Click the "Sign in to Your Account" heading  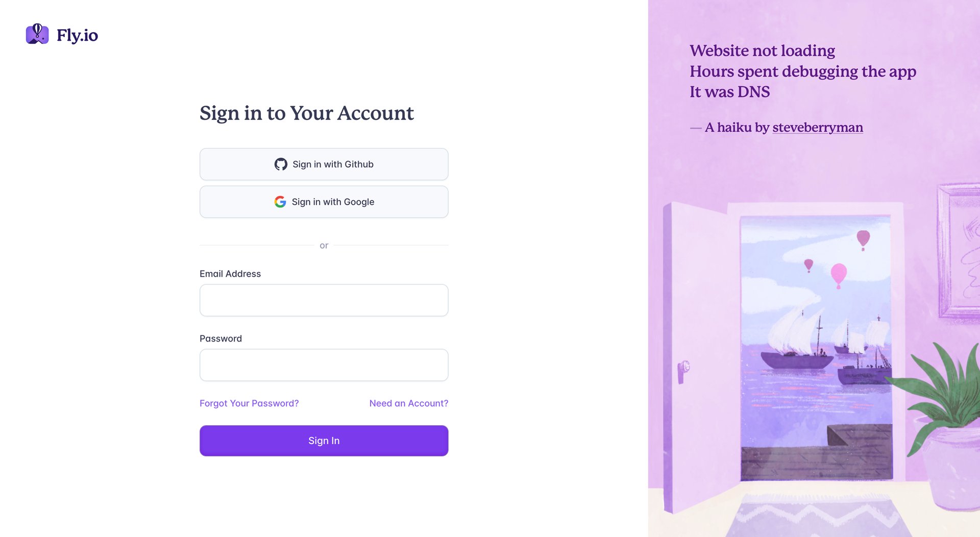[306, 113]
